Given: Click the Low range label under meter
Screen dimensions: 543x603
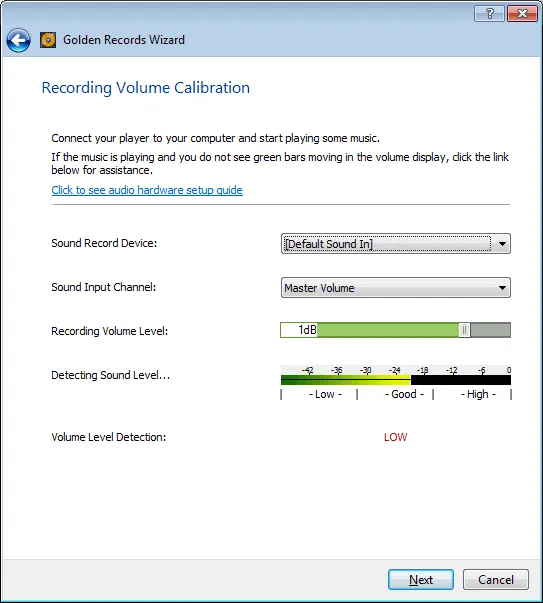Looking at the screenshot, I should (325, 395).
